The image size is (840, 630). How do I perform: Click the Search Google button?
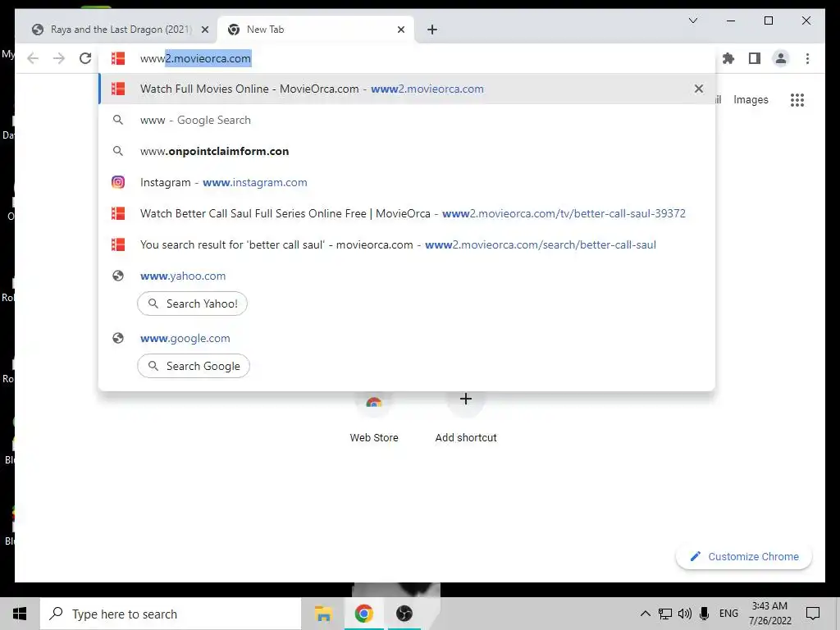(x=194, y=366)
